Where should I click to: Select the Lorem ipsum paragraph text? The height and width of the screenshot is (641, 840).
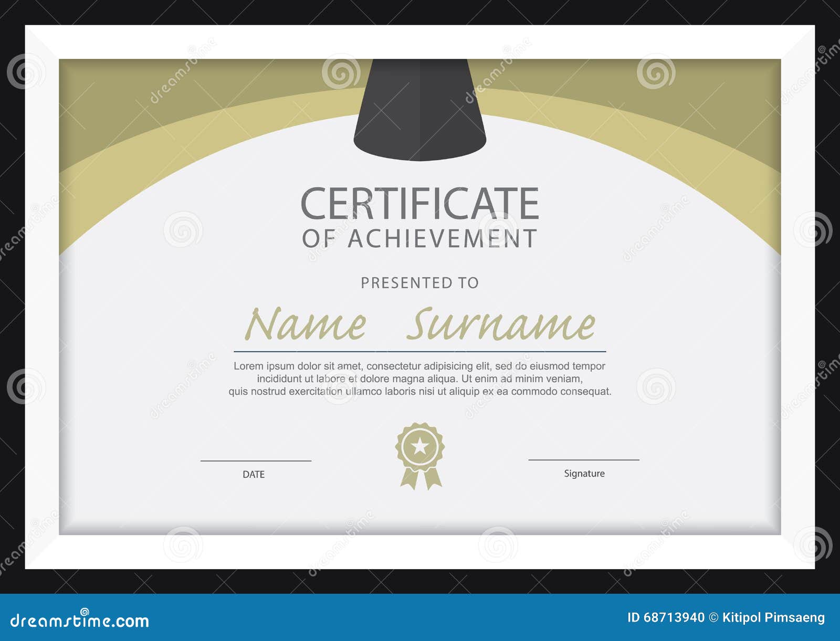click(420, 377)
